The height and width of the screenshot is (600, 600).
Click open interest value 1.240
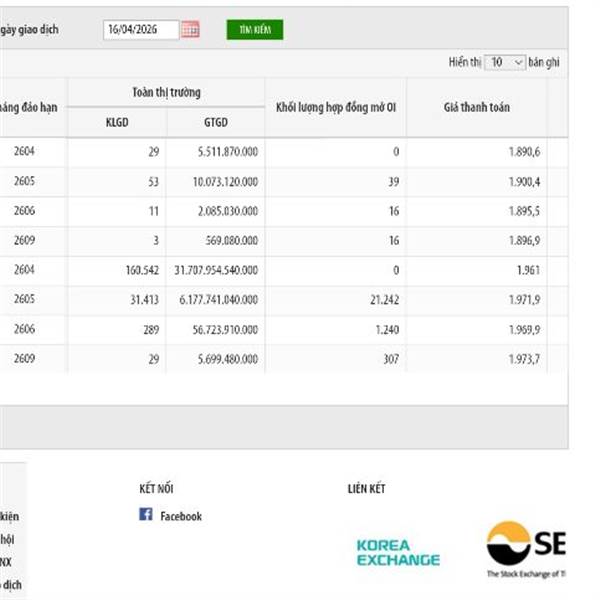coord(387,329)
